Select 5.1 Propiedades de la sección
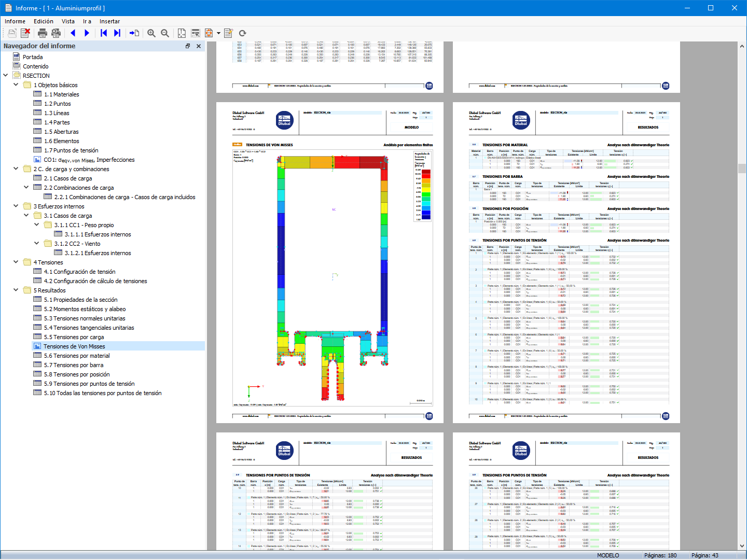 (81, 300)
